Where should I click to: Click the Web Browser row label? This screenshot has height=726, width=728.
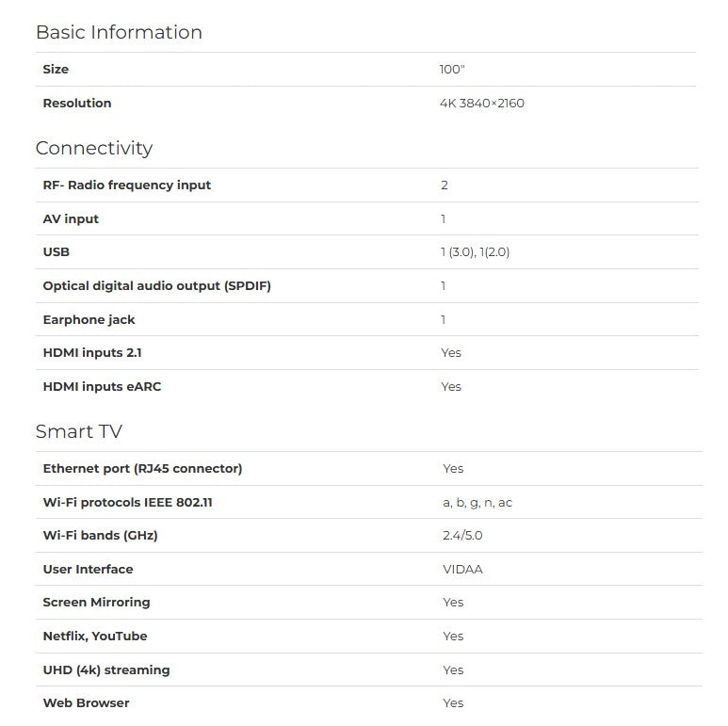pyautogui.click(x=86, y=703)
